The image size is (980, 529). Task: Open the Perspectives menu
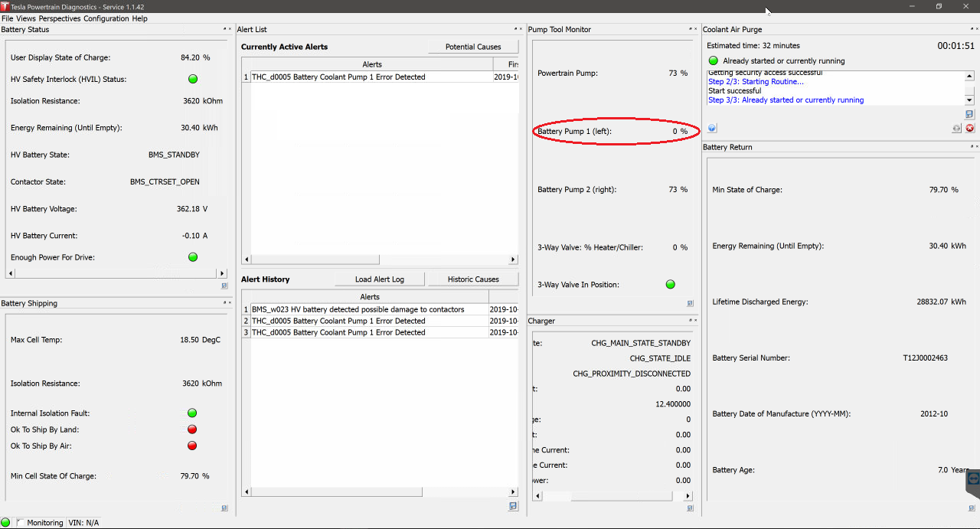coord(60,18)
